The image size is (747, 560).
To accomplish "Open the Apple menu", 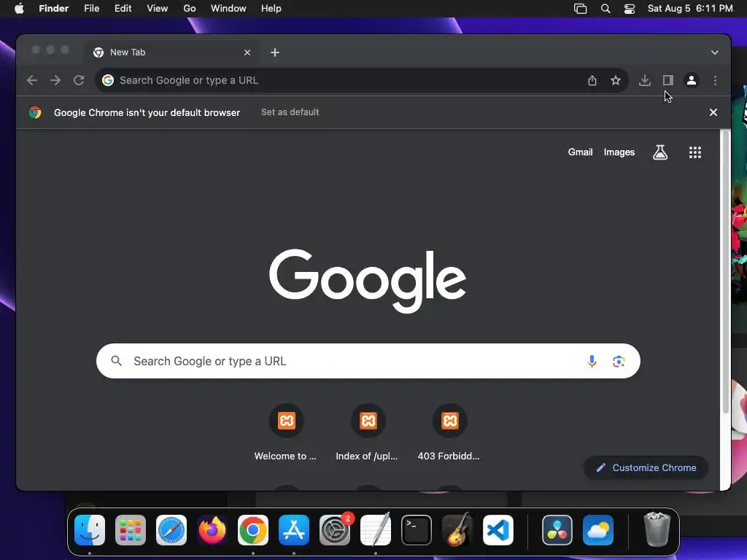I will 19,9.
